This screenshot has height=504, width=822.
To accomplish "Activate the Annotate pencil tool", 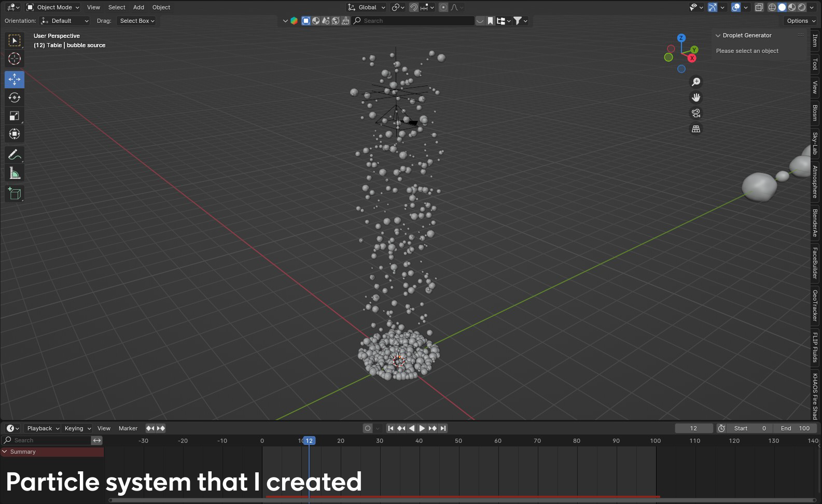I will 15,155.
